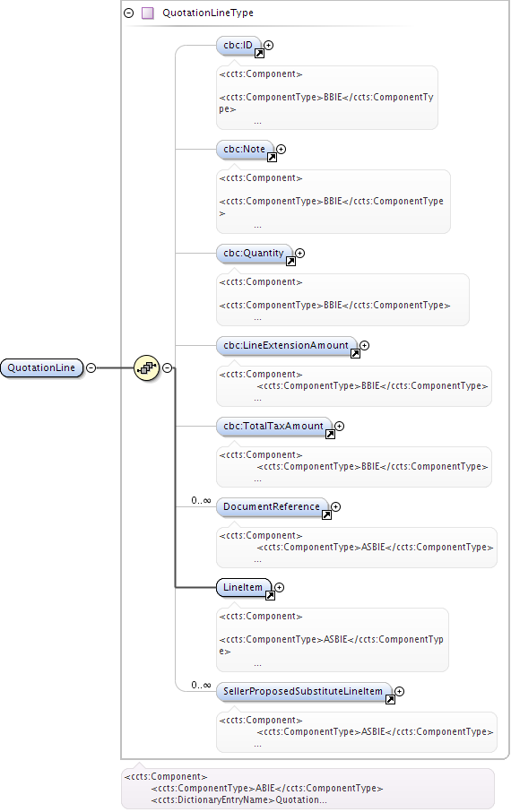The image size is (511, 812).
Task: Select the SellerProposedSubstituteLineItem element
Action: [303, 691]
